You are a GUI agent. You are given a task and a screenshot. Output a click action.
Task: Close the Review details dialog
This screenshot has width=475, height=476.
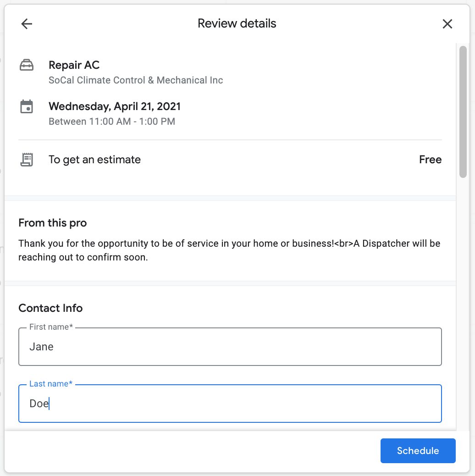click(447, 23)
